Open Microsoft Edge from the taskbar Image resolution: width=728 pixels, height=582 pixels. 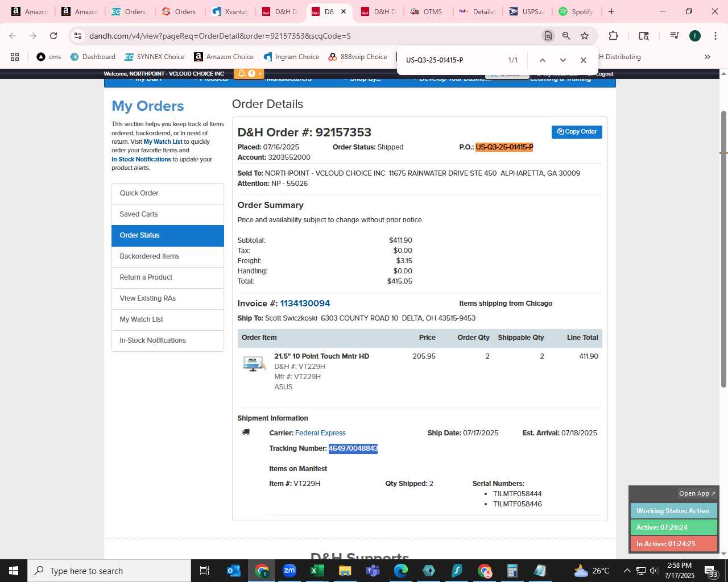click(x=401, y=571)
